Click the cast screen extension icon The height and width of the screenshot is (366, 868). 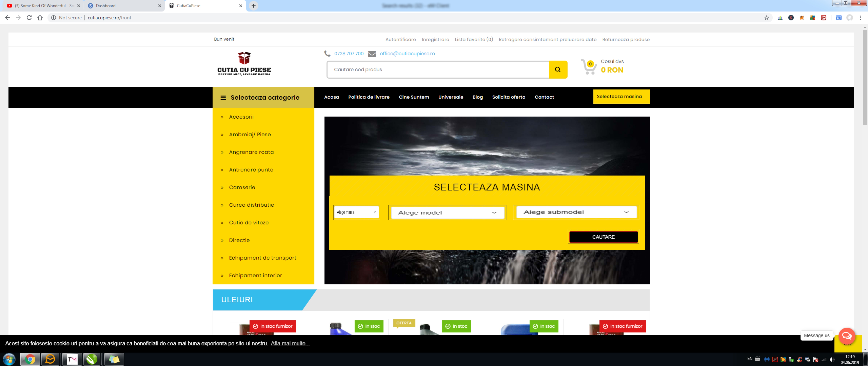tap(839, 18)
